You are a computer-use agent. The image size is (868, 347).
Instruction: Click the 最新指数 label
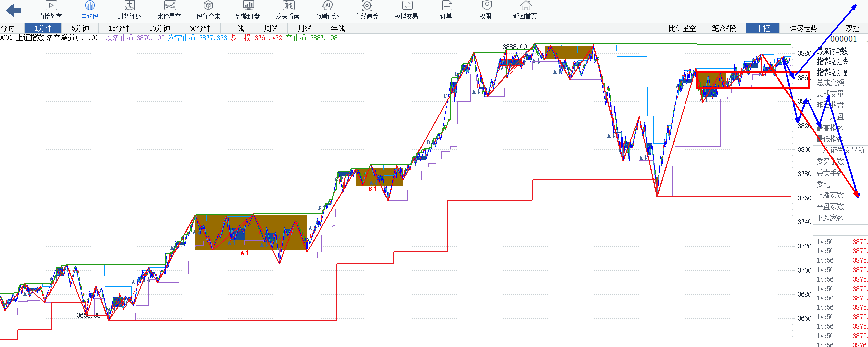(x=832, y=51)
